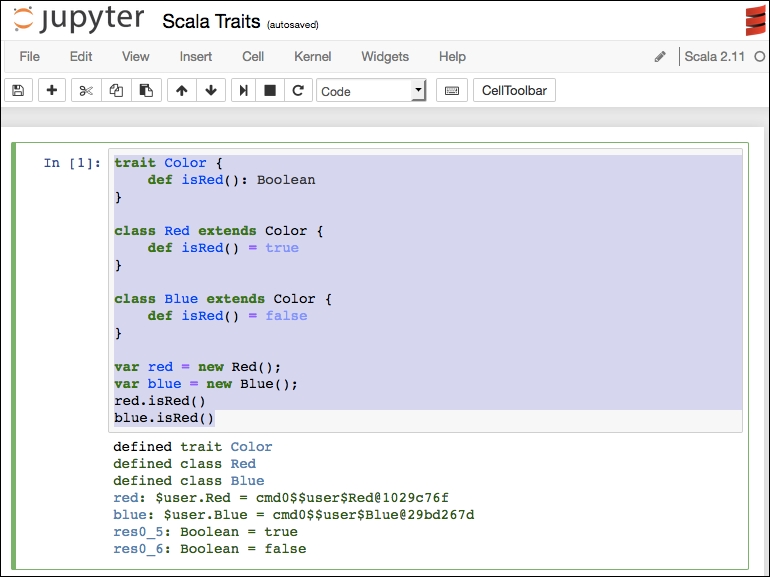Click the kernel idle circle indicator
This screenshot has height=577, width=770.
[x=760, y=57]
